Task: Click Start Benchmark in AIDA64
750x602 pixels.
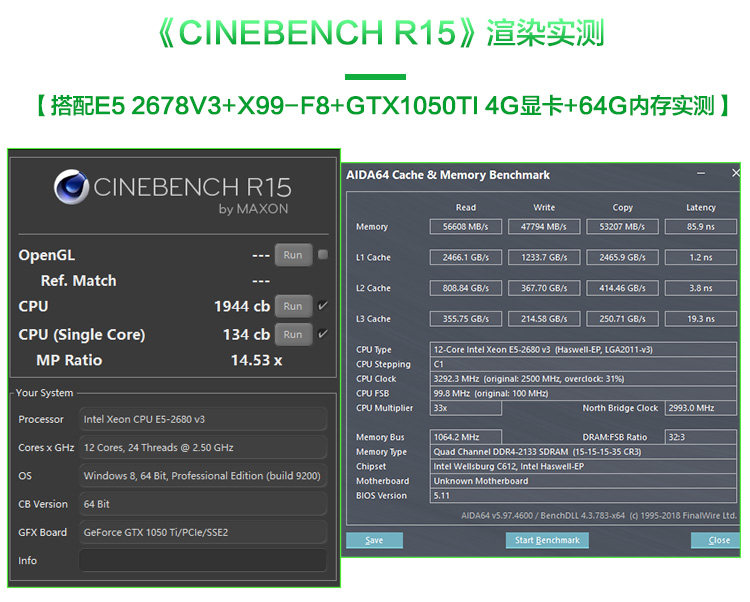Action: point(547,540)
